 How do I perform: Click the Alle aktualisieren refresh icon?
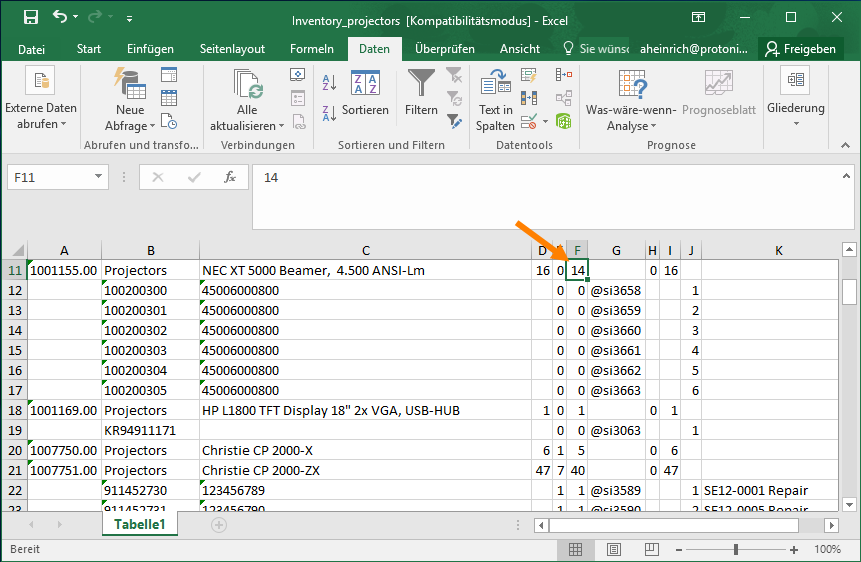point(247,84)
